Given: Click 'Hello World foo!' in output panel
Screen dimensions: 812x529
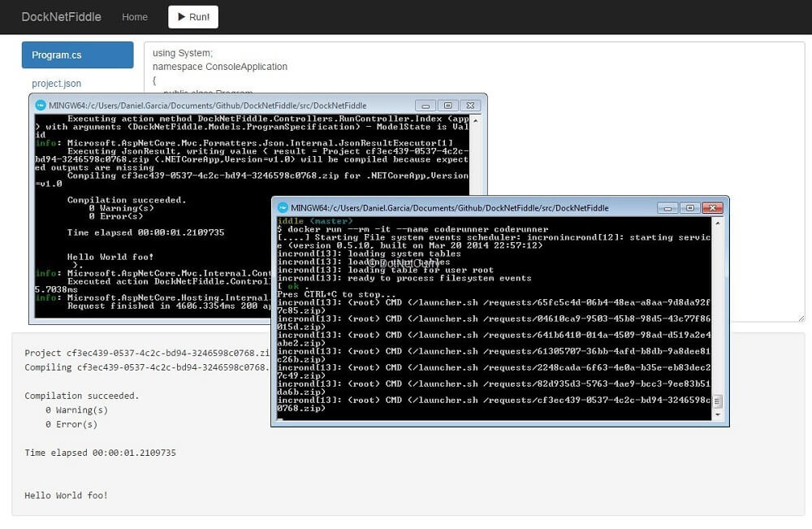Looking at the screenshot, I should pos(66,496).
